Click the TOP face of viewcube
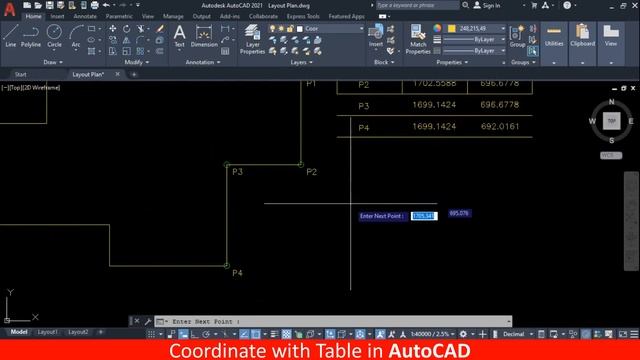 (611, 121)
